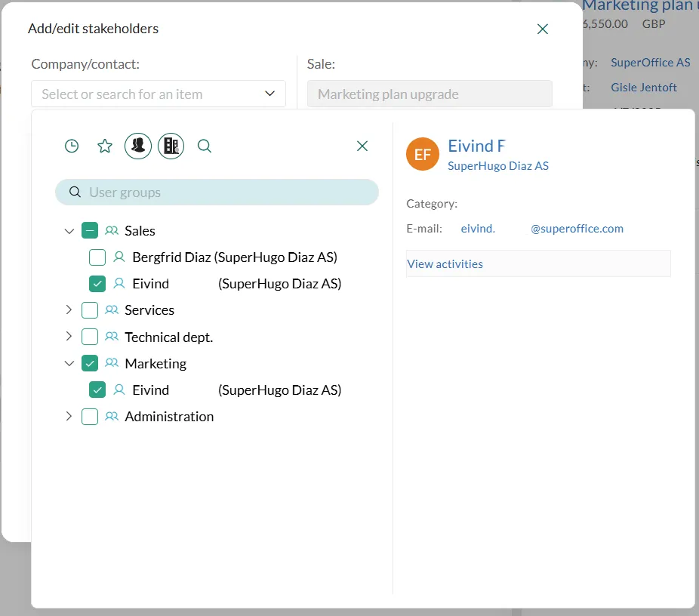Expand the Administration group
This screenshot has height=616, width=699.
(x=69, y=417)
